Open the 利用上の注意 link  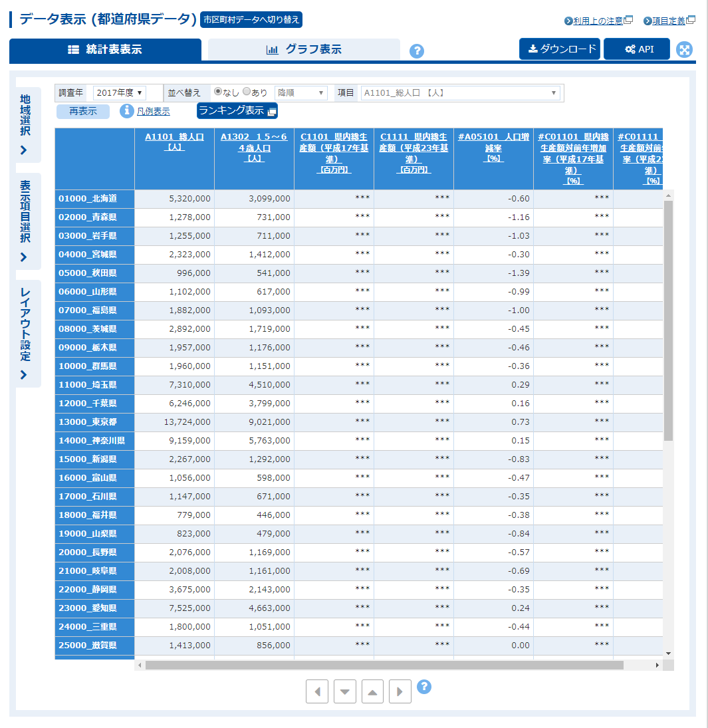coord(598,21)
